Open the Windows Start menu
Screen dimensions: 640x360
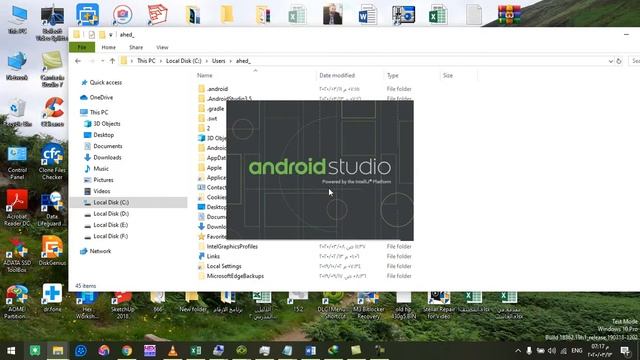coord(11,350)
